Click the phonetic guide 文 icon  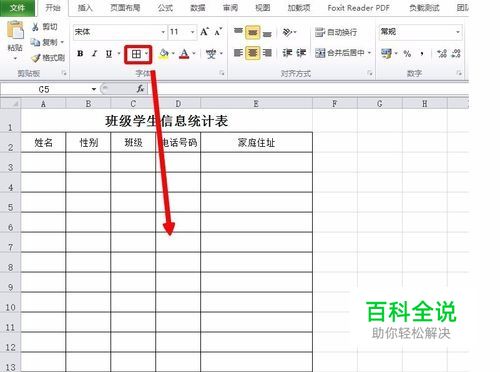click(x=211, y=53)
